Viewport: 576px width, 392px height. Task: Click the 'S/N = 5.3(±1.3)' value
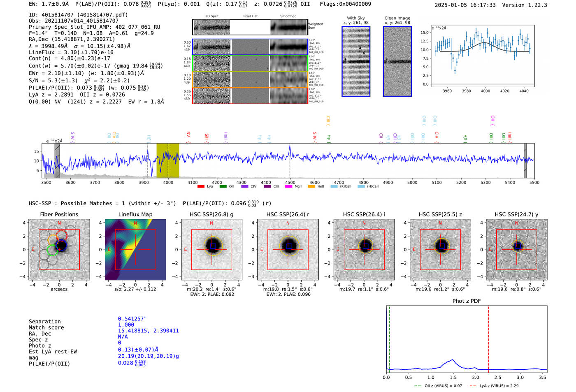click(53, 81)
